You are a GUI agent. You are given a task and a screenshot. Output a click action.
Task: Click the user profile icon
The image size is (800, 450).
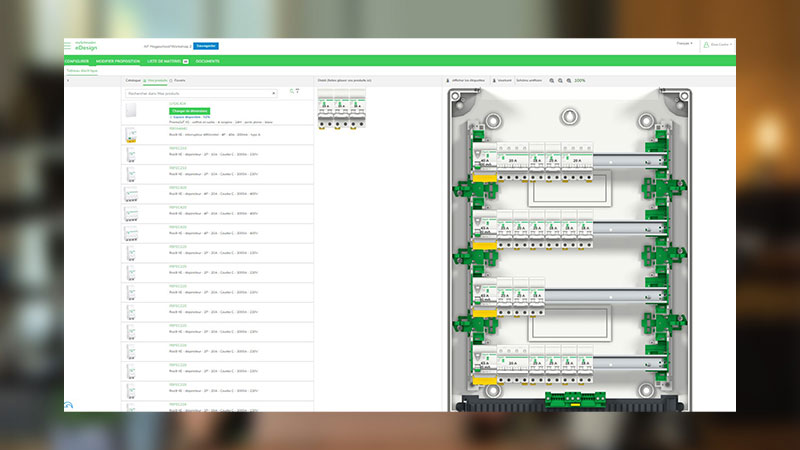[x=706, y=45]
